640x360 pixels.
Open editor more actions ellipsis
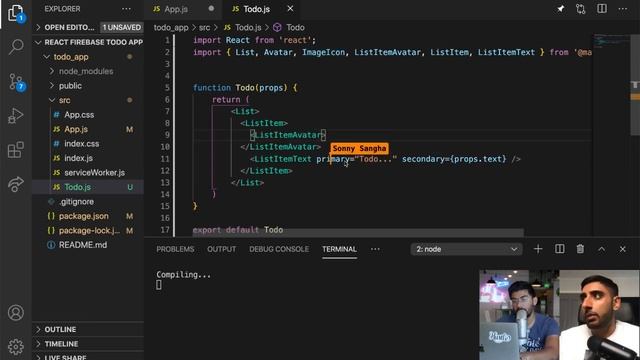tap(622, 9)
